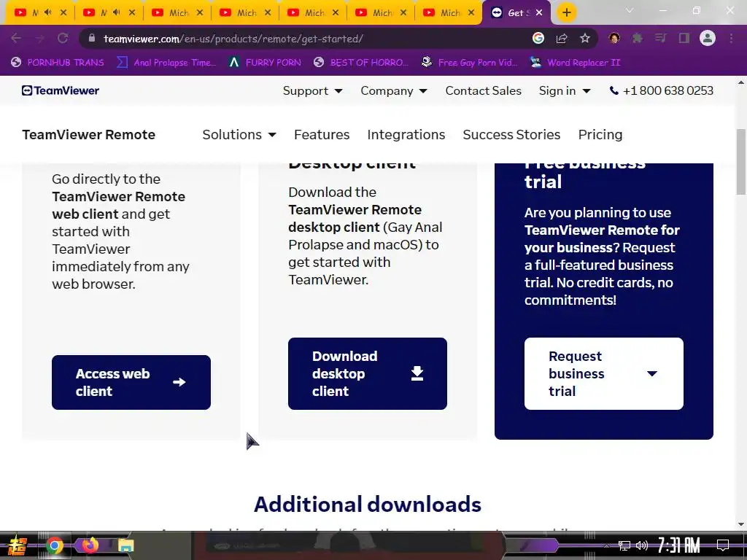Bookmark this page with the star icon
The width and height of the screenshot is (747, 560).
point(585,39)
